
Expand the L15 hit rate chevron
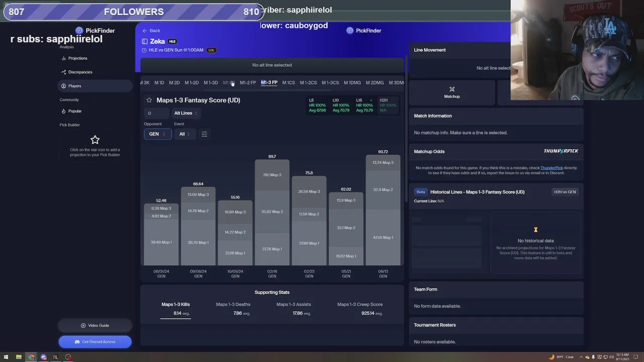coord(371,100)
